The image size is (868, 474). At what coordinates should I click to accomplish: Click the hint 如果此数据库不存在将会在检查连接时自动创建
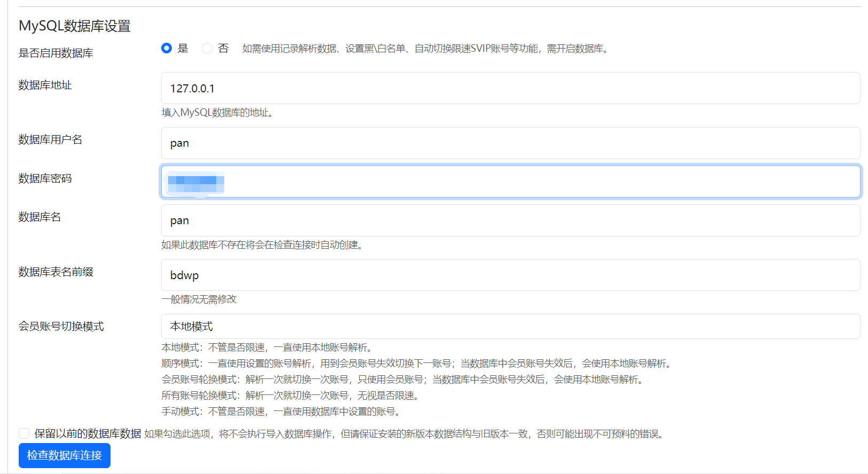click(x=262, y=245)
